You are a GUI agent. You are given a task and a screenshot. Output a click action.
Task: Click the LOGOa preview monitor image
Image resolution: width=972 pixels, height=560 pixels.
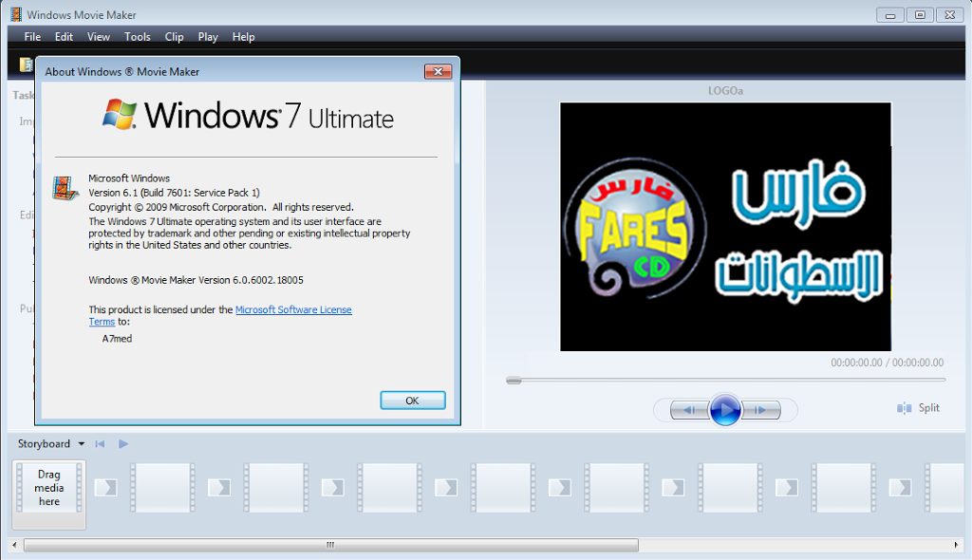[725, 226]
